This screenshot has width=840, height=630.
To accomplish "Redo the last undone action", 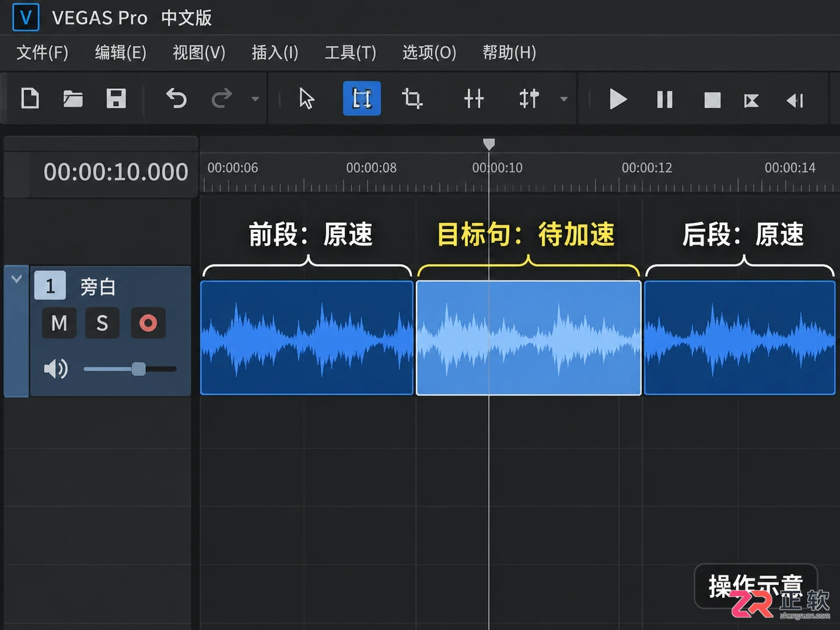I will point(222,99).
